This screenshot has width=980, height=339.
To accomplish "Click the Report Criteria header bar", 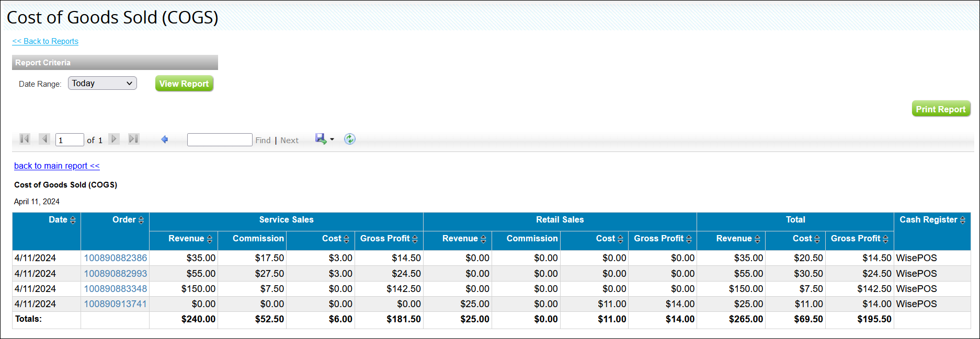I will pos(115,63).
